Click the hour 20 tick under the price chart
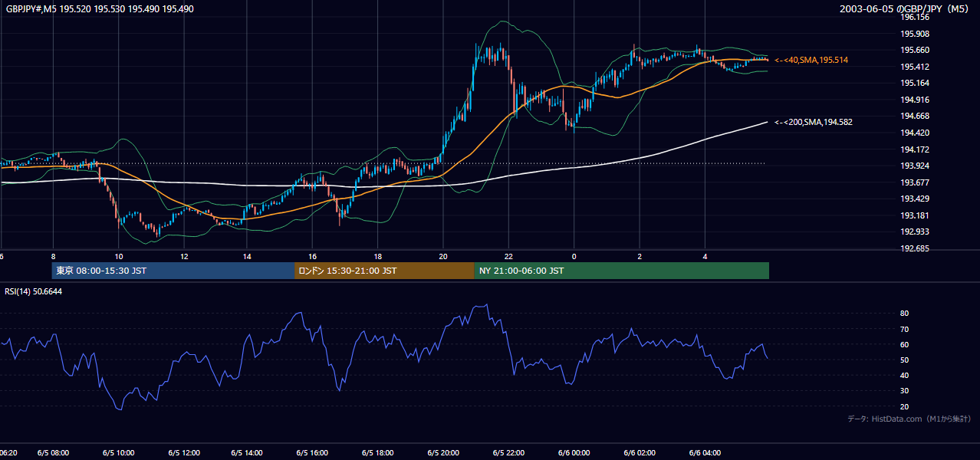This screenshot has height=460, width=980. coord(443,256)
